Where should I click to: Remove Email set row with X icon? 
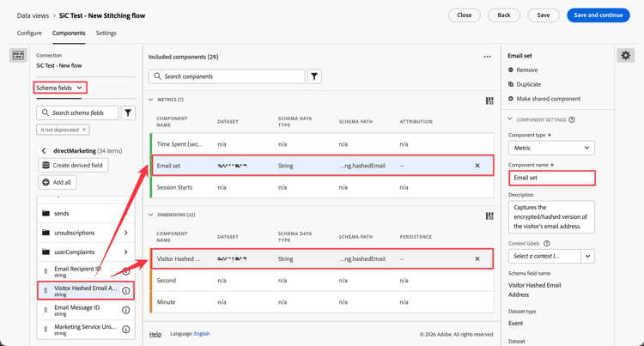(x=477, y=166)
